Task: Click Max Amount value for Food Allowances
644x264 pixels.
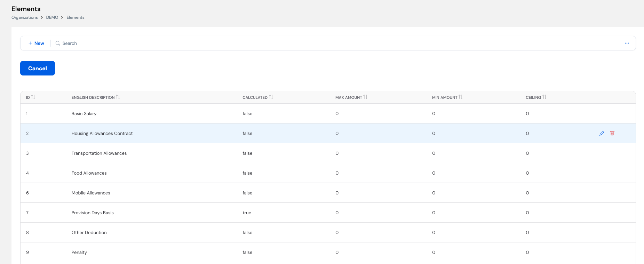Action: [337, 173]
